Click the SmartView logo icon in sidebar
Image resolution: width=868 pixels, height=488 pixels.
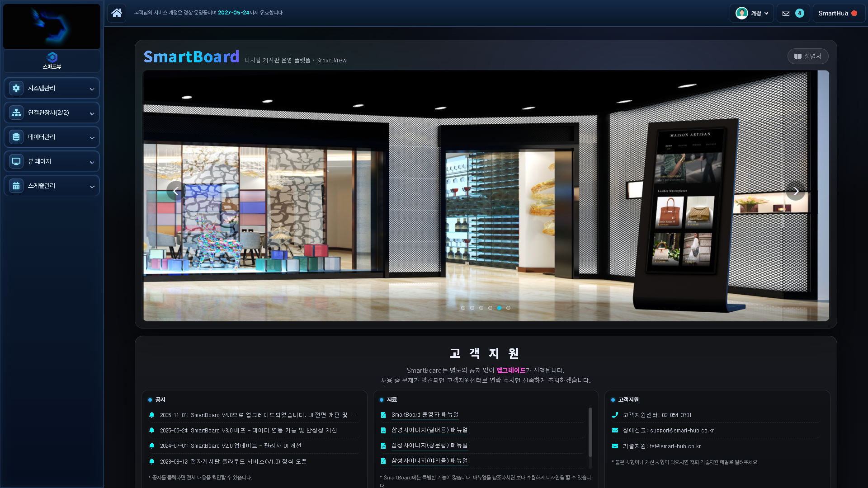52,57
